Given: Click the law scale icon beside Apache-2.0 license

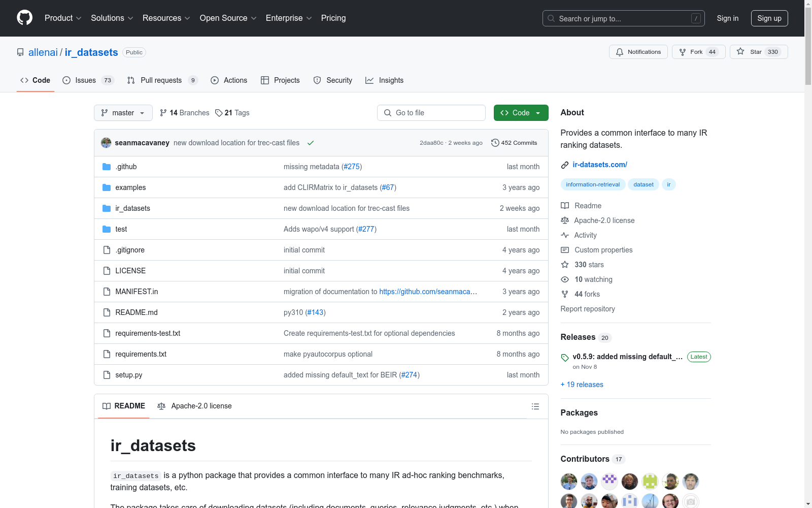Looking at the screenshot, I should (x=565, y=220).
